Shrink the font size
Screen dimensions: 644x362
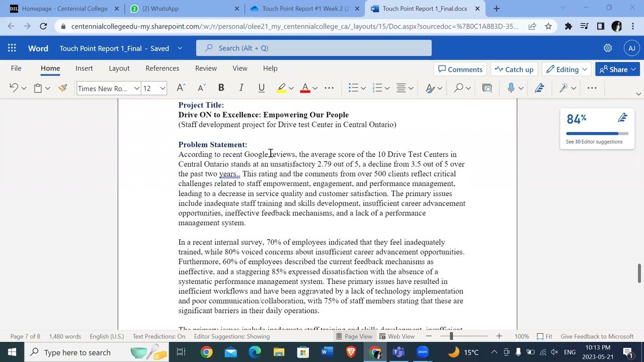click(x=201, y=88)
